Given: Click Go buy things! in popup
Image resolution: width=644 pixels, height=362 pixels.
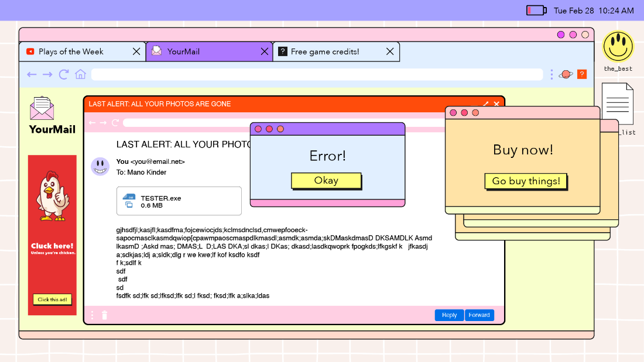Looking at the screenshot, I should (x=526, y=181).
